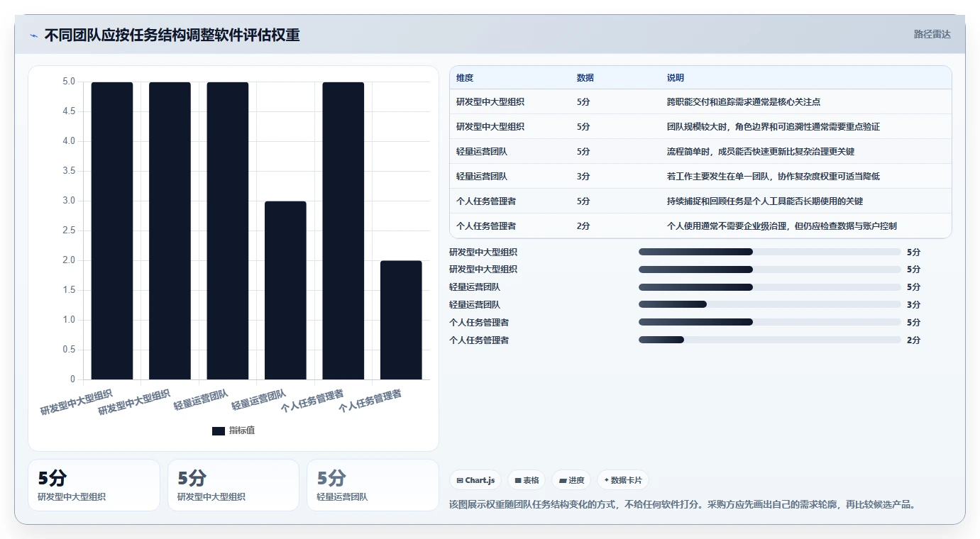Click cell 持续捕捉和回顾任务是个人工具能否长期使用的关键
This screenshot has width=980, height=539.
pyautogui.click(x=765, y=201)
